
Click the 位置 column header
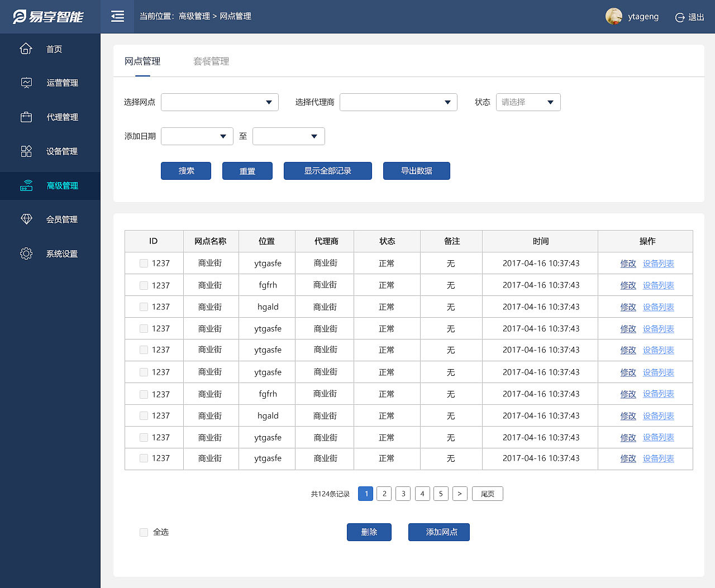click(x=266, y=241)
